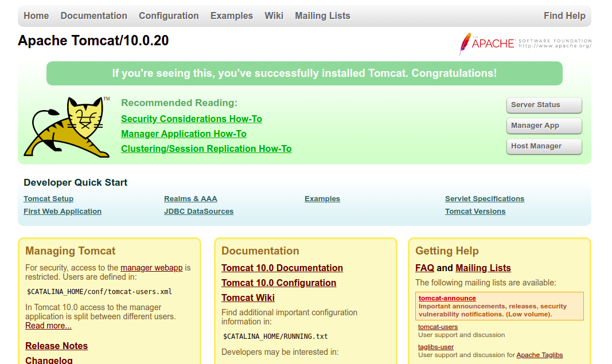Open Security Considerations How-To link
Image resolution: width=612 pixels, height=364 pixels.
click(x=192, y=119)
